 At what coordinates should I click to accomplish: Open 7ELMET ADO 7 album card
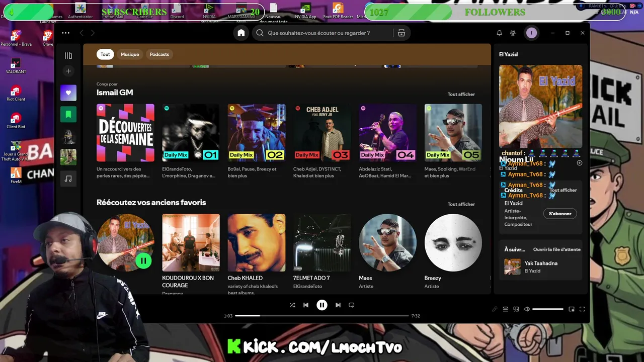tap(322, 252)
